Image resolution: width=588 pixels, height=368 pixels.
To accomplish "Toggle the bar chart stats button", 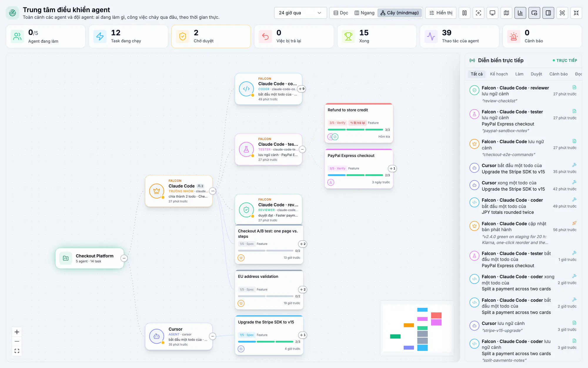I will pyautogui.click(x=520, y=13).
